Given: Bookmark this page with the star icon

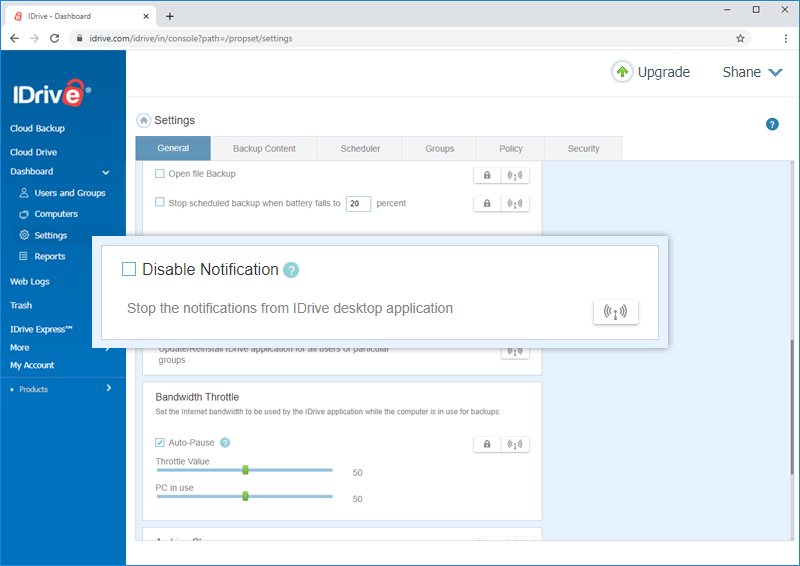Looking at the screenshot, I should (740, 38).
